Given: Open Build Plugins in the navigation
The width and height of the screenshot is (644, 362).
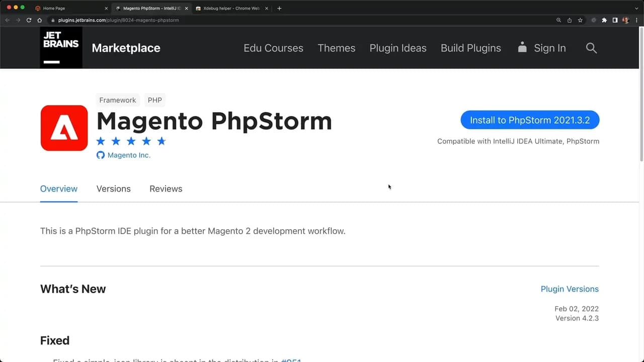Looking at the screenshot, I should coord(471,48).
